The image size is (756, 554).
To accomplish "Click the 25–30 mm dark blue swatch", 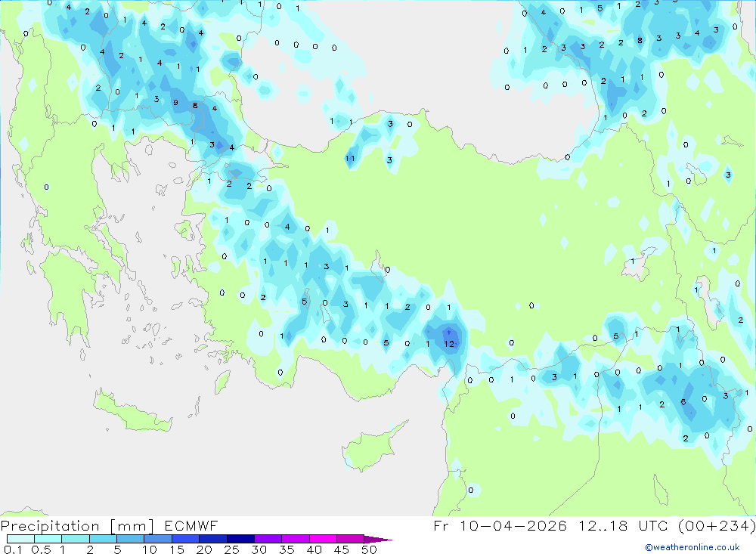I will 240,539.
